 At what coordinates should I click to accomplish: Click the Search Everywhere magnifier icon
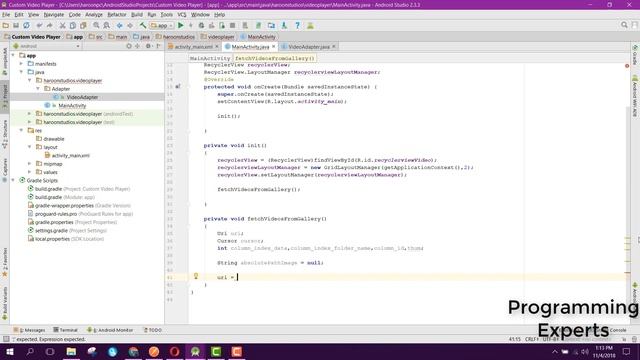click(624, 25)
